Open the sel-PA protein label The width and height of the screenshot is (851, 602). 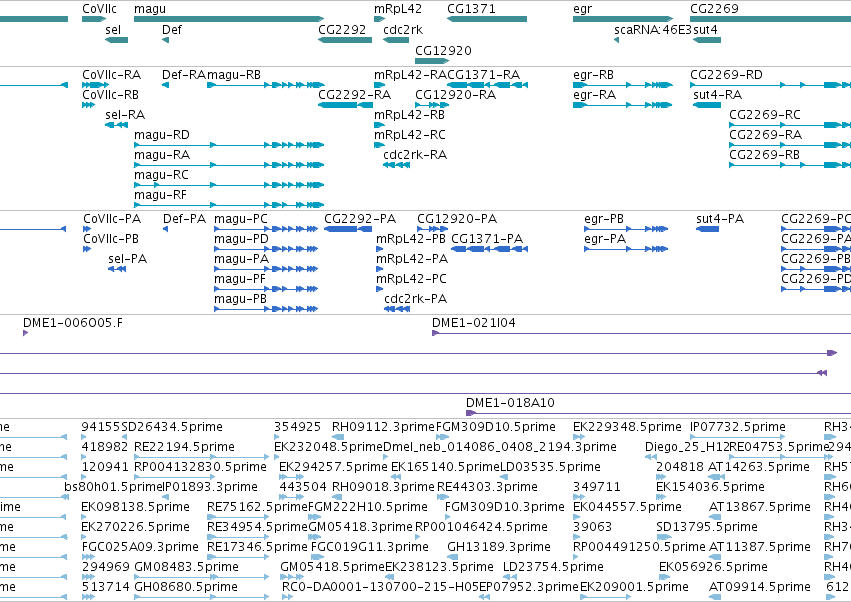128,259
